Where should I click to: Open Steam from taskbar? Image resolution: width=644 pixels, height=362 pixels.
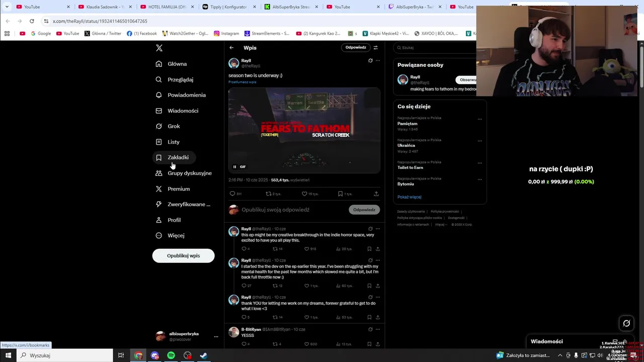click(204, 355)
